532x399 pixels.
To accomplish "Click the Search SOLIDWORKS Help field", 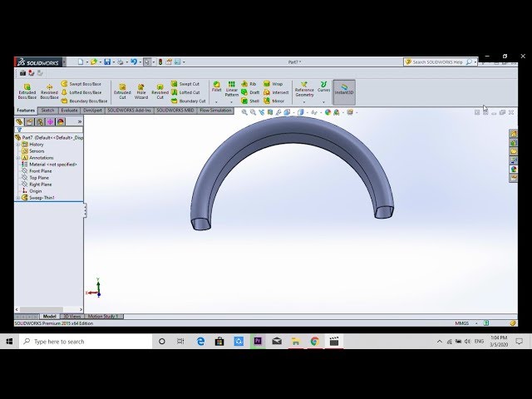I will (x=437, y=62).
